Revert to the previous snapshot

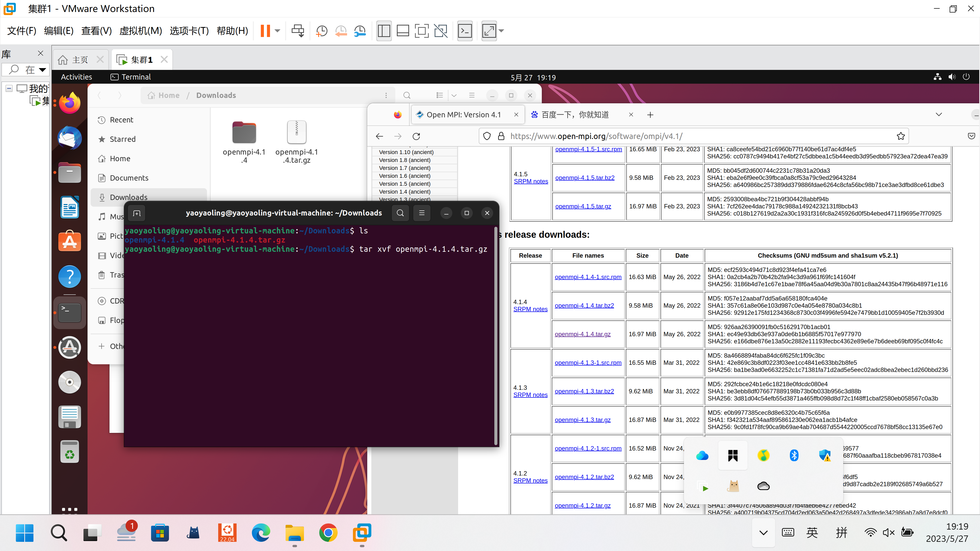341,31
